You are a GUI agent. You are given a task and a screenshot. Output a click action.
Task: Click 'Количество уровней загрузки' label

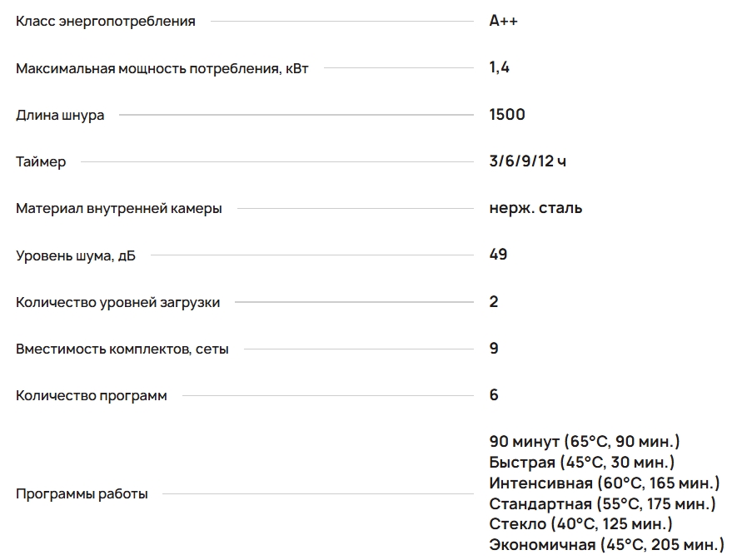pos(118,302)
